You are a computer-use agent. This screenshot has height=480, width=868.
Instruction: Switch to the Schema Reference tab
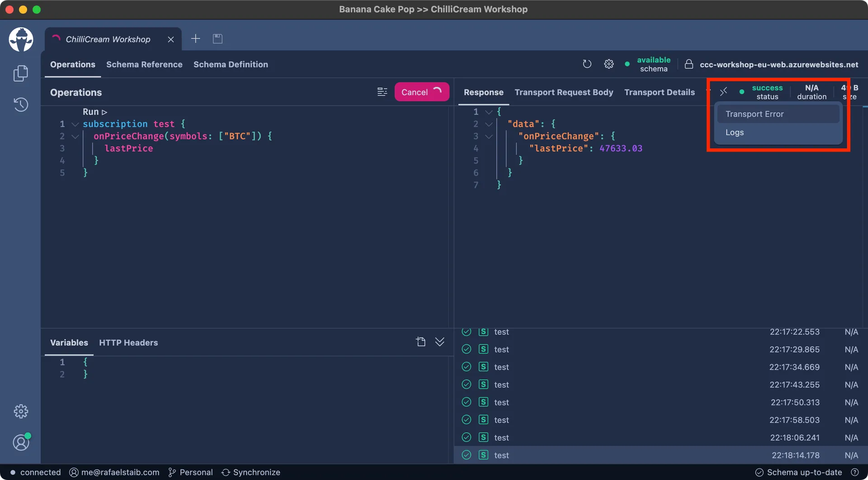(144, 64)
